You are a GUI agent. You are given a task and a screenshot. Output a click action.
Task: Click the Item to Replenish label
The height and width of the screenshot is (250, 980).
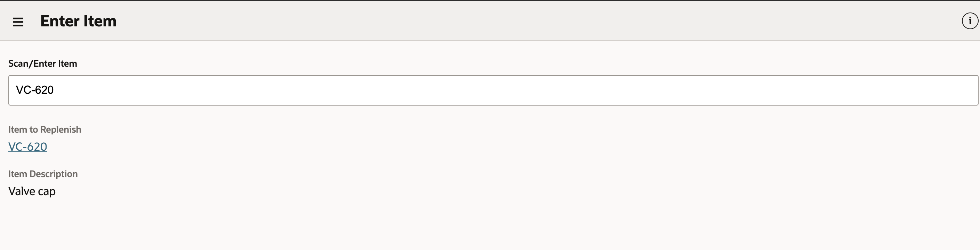(x=45, y=130)
